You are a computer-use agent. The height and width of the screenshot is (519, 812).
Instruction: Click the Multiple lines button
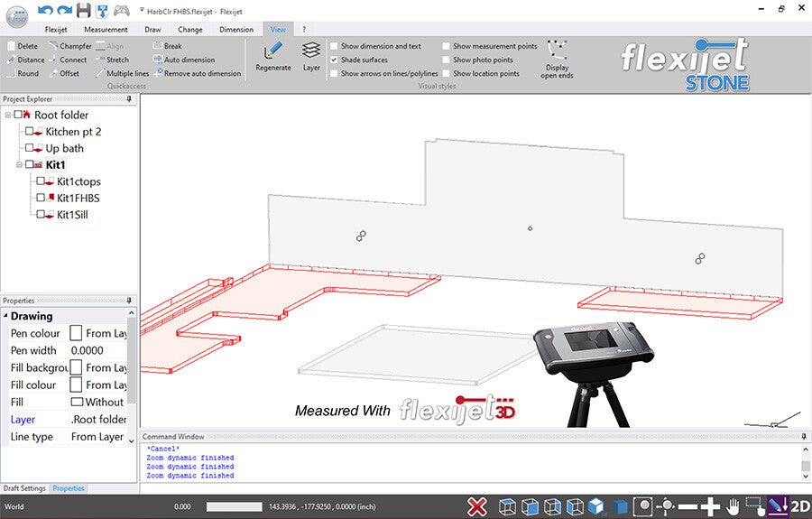(122, 73)
